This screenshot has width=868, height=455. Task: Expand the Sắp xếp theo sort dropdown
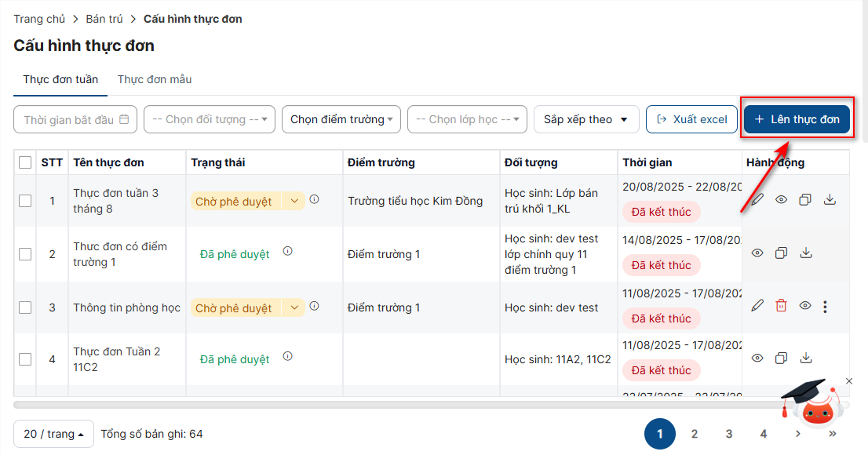tap(585, 119)
